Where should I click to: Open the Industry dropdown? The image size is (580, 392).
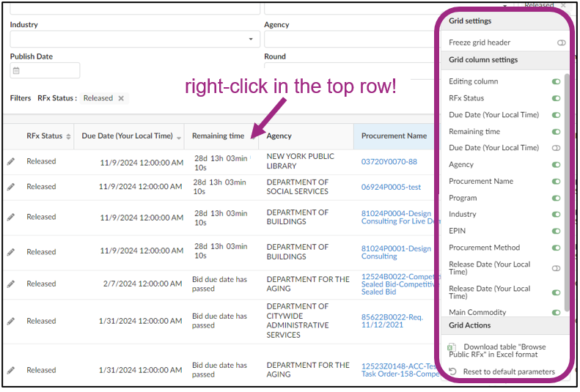click(x=251, y=39)
